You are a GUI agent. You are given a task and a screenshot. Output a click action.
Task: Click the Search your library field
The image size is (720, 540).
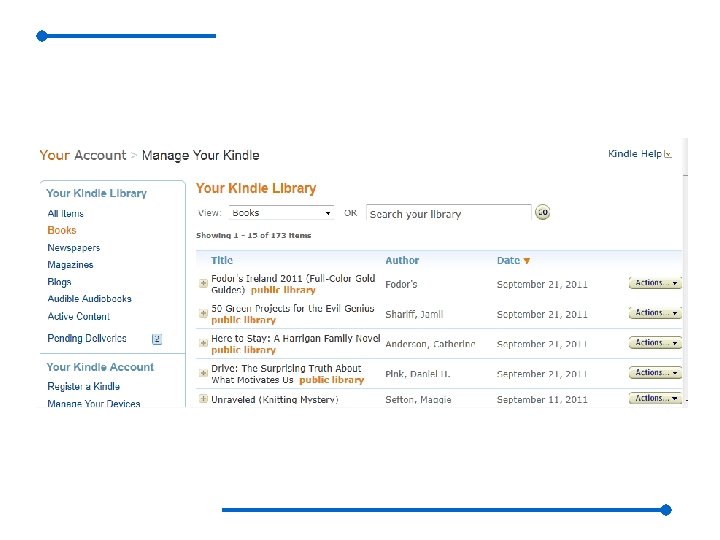tap(449, 214)
